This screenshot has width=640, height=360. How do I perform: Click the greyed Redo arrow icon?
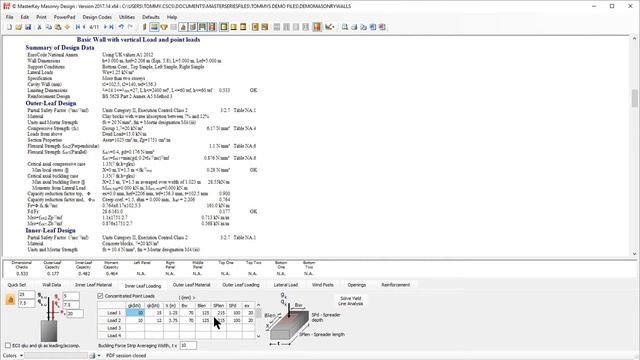pyautogui.click(x=130, y=27)
